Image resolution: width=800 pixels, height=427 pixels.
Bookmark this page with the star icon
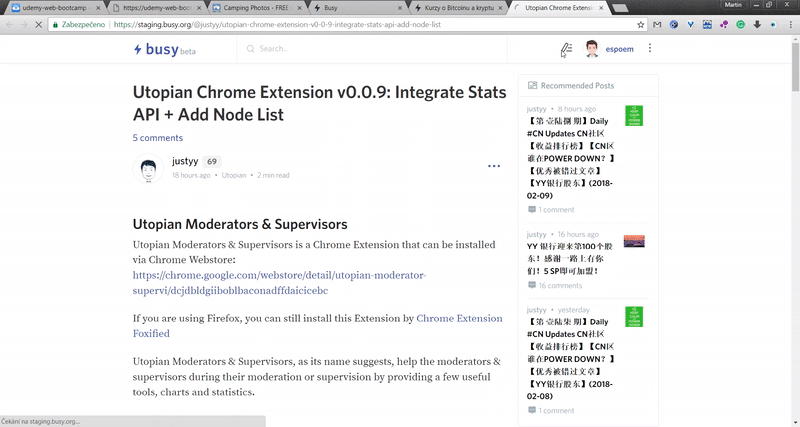(640, 24)
